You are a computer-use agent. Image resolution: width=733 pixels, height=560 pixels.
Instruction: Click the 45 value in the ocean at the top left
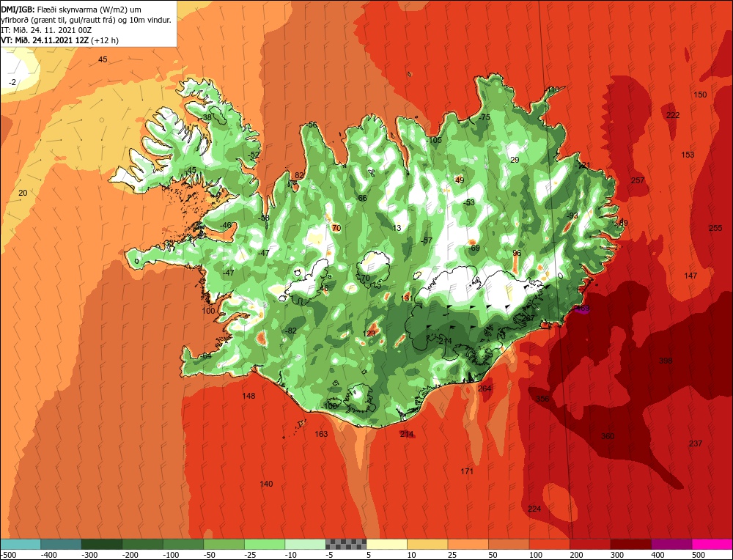[x=103, y=59]
